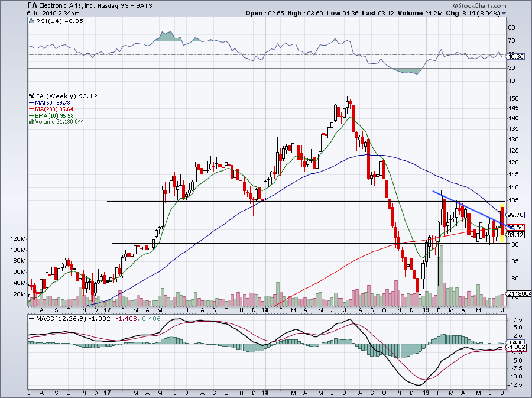Click the 99.78 price tag on right axis
Image resolution: width=532 pixels, height=398 pixels.
(x=515, y=215)
